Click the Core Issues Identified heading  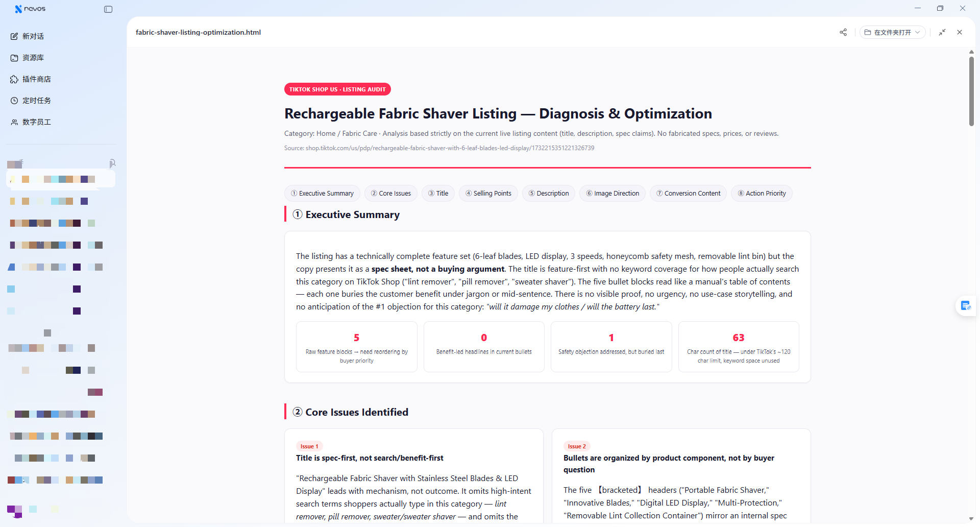tap(350, 412)
